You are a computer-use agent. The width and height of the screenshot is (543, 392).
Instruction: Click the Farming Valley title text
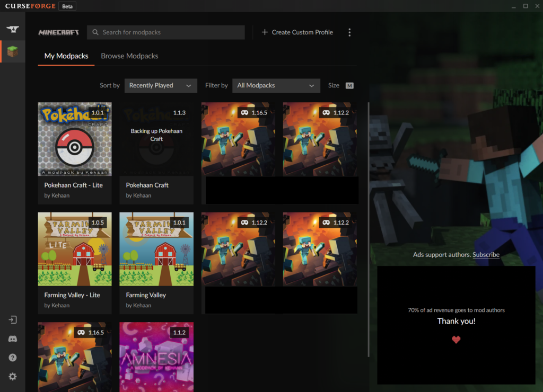click(x=146, y=295)
